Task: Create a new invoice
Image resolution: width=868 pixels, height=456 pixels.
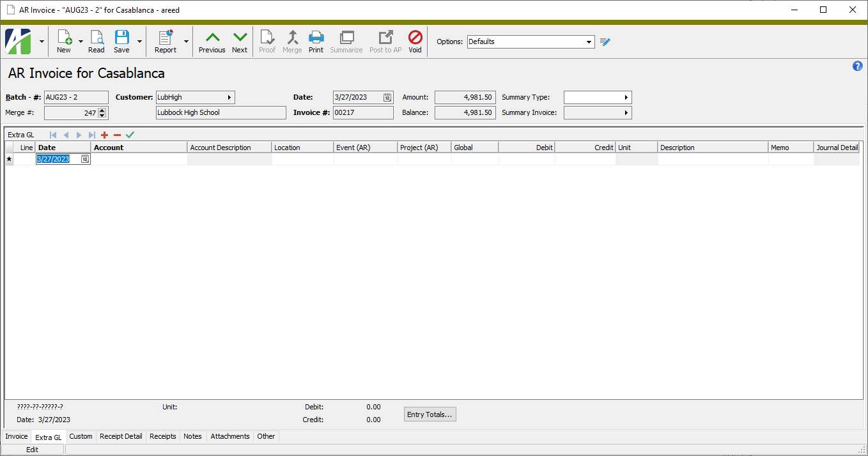Action: [x=64, y=40]
